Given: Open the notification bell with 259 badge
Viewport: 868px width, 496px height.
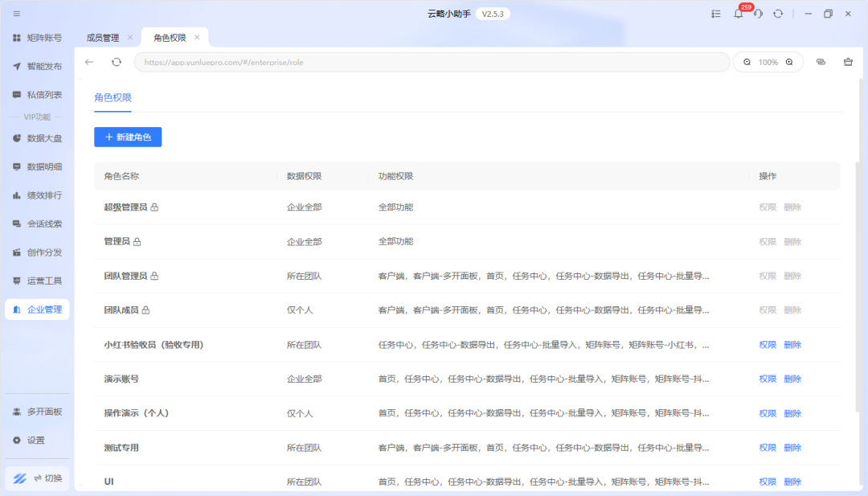Looking at the screenshot, I should click(x=738, y=14).
